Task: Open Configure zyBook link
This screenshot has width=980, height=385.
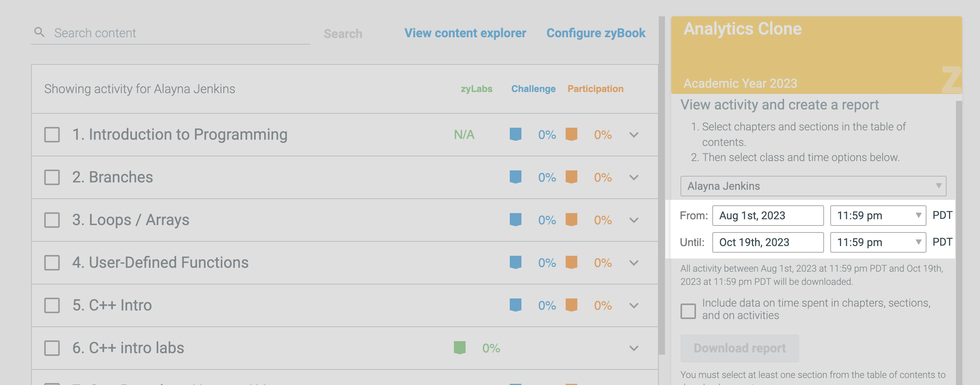Action: tap(596, 33)
